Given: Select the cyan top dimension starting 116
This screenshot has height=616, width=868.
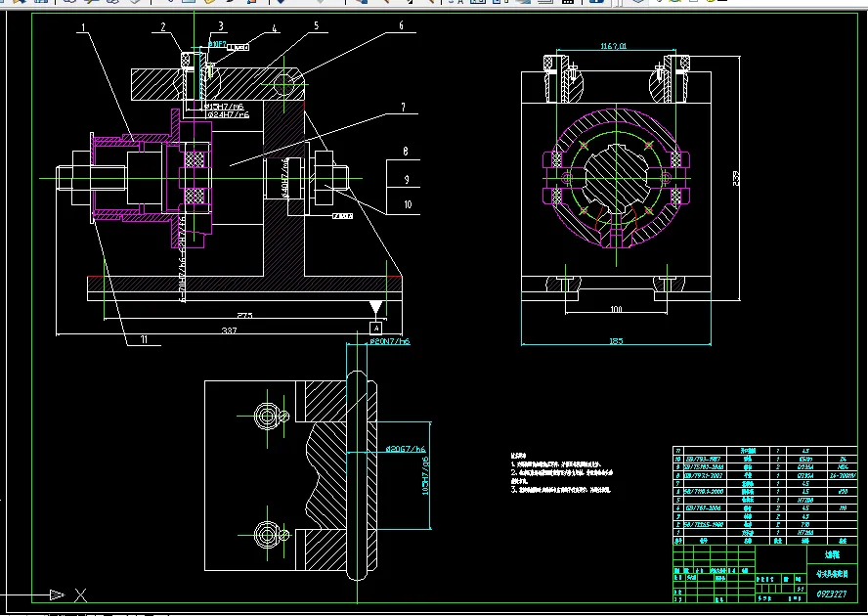Looking at the screenshot, I should 613,47.
